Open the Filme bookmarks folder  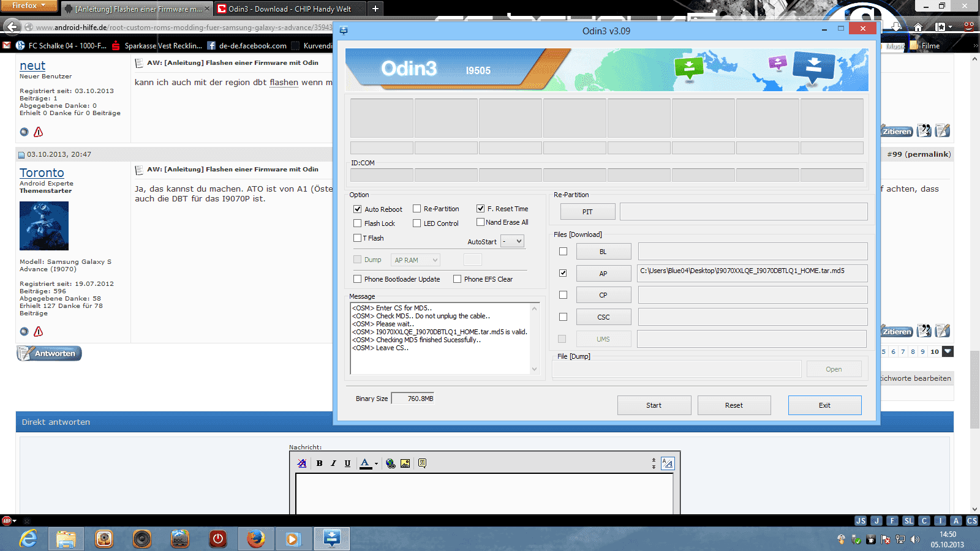[x=925, y=46]
